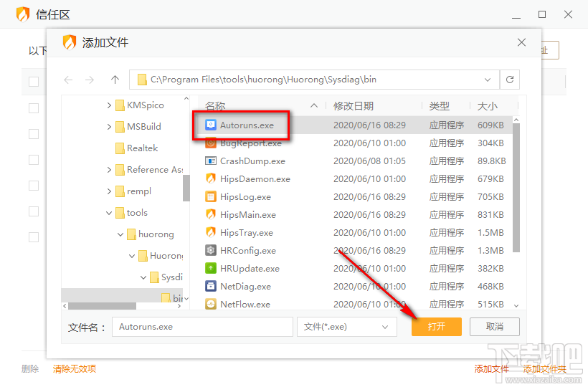Viewport: 588px width, 387px height.
Task: Select the NetDiag.exe file icon
Action: coord(211,286)
